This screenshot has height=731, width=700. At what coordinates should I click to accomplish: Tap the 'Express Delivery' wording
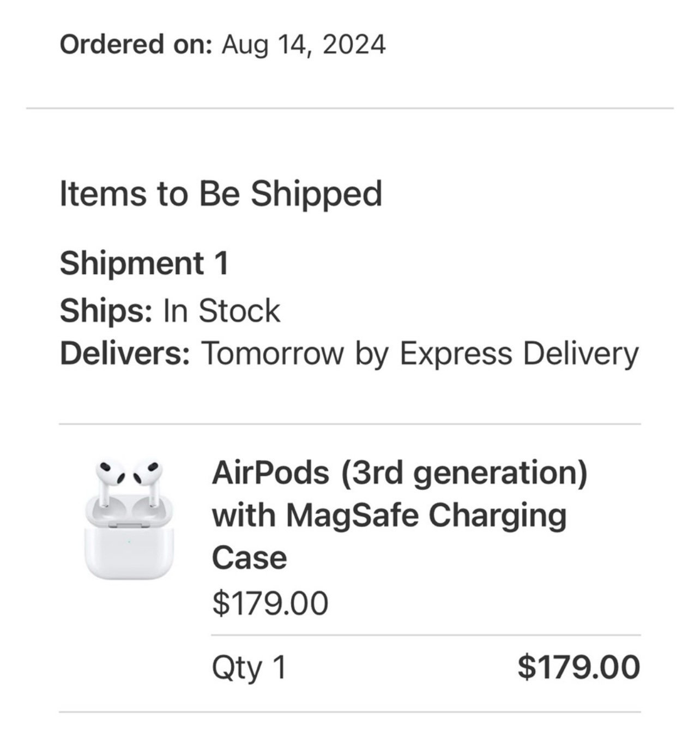coord(519,354)
